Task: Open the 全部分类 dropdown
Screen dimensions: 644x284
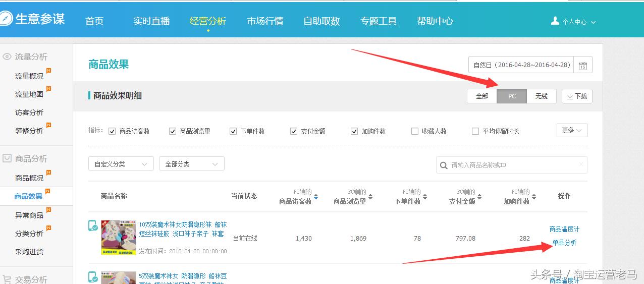Action: point(192,164)
